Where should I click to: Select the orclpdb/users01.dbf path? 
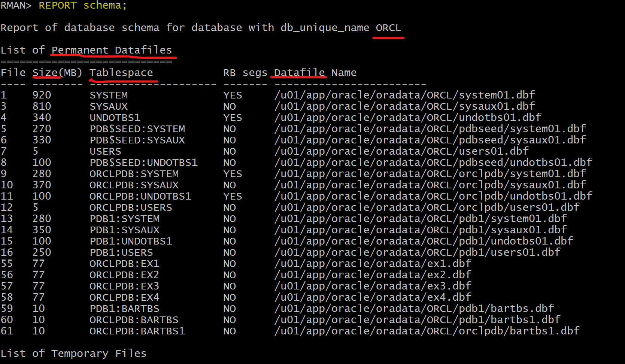click(x=427, y=207)
